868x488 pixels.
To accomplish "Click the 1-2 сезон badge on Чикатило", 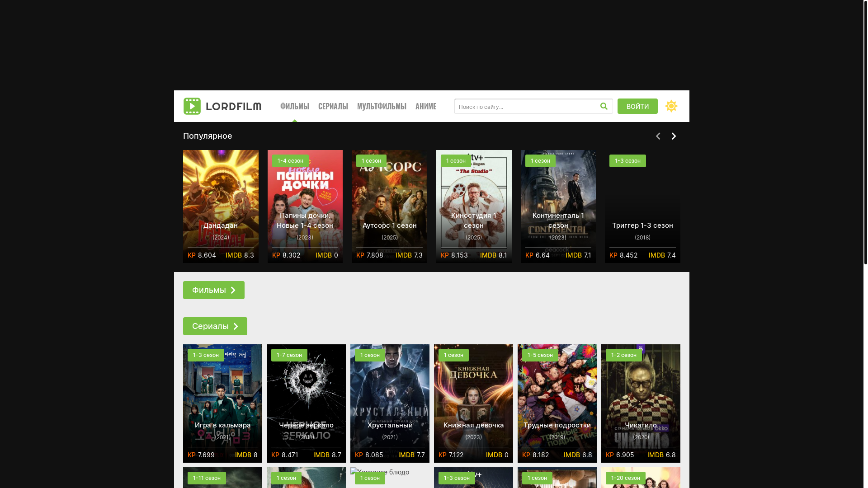I will click(624, 355).
